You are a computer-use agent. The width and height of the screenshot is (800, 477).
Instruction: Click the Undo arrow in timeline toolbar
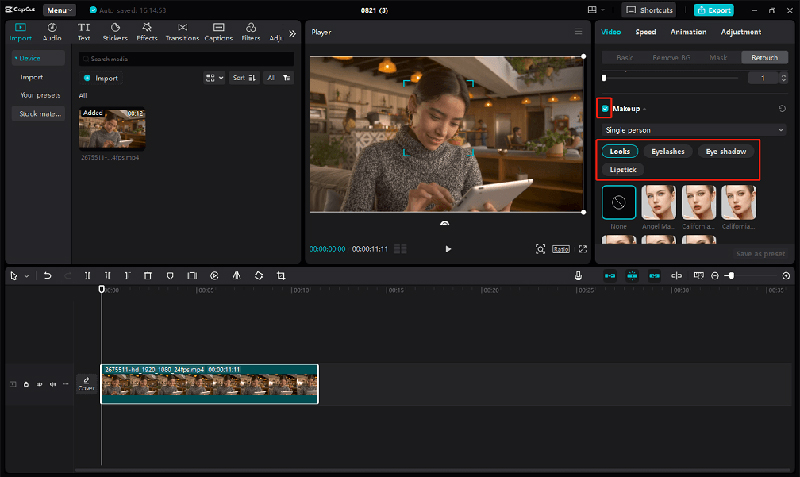click(x=47, y=275)
